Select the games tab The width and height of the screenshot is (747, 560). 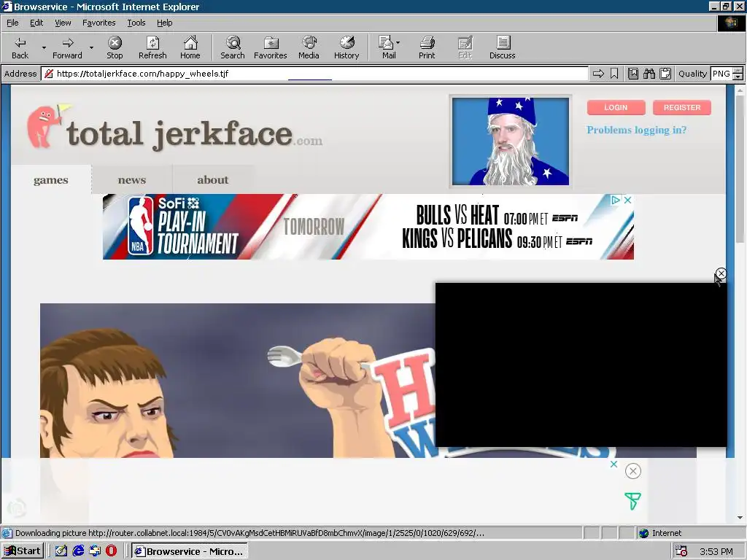pyautogui.click(x=51, y=180)
